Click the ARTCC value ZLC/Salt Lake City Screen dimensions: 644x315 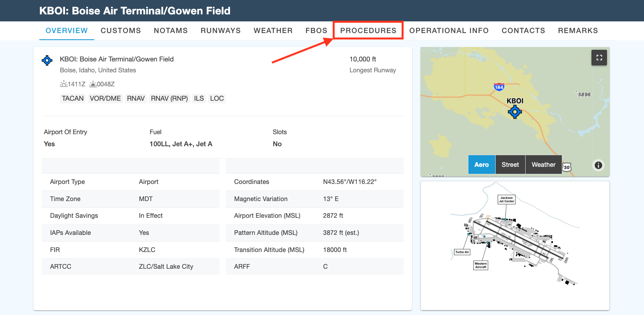(x=166, y=266)
